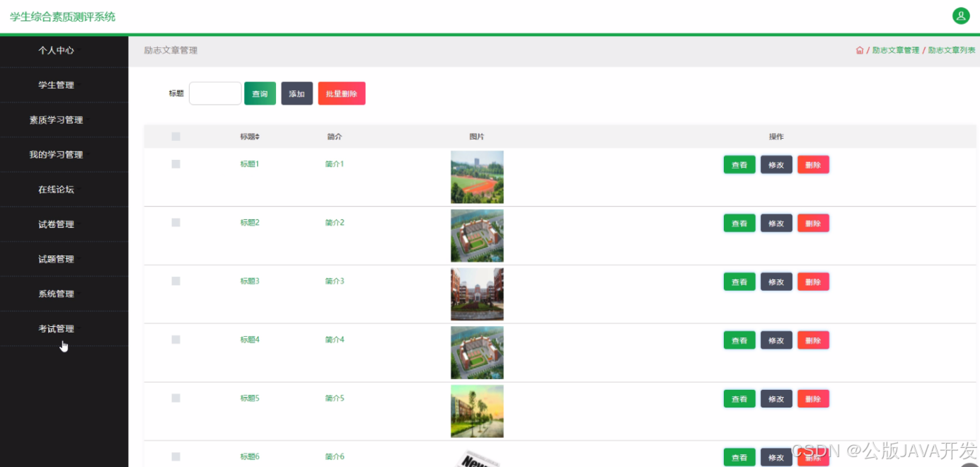
Task: Select the 简介1 summary cell
Action: pos(335,164)
